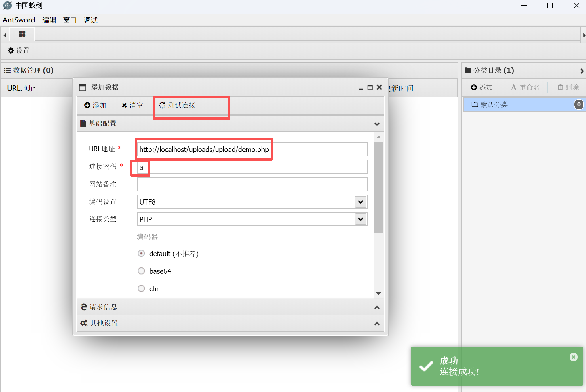
Task: Click 测试连接 test connection button
Action: point(177,105)
